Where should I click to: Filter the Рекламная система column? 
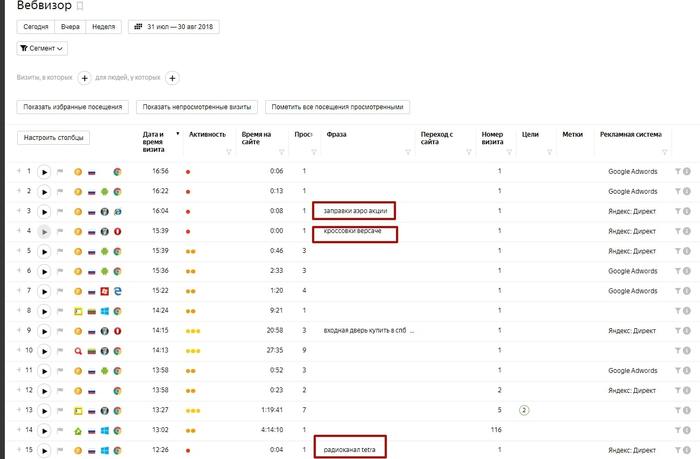click(x=665, y=152)
